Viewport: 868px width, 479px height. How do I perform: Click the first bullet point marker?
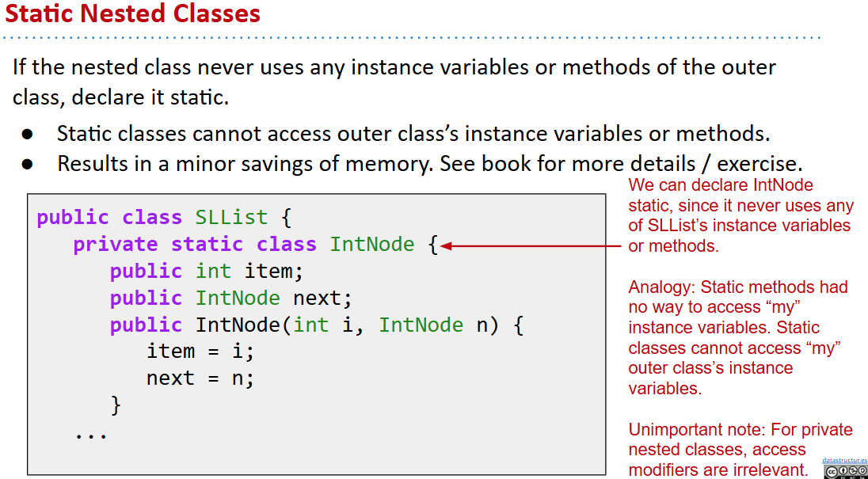tap(28, 134)
